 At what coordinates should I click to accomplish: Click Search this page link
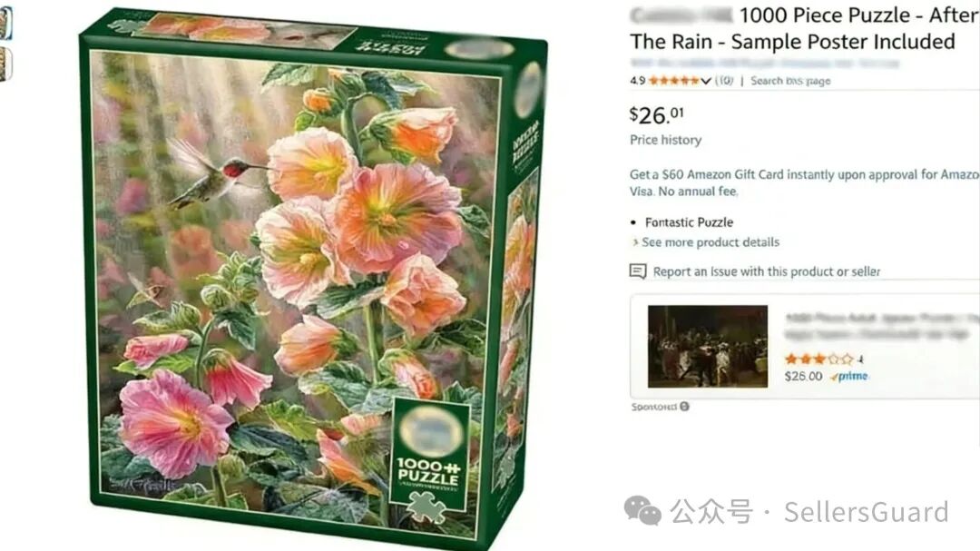[790, 81]
